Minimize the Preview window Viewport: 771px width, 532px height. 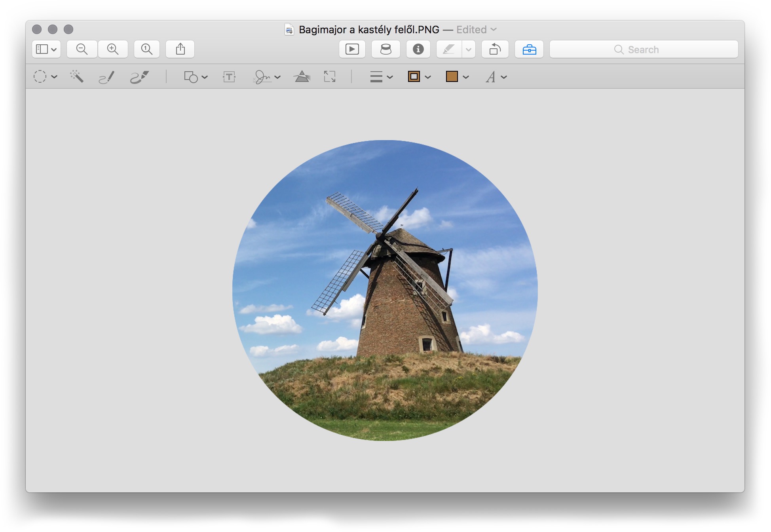53,29
